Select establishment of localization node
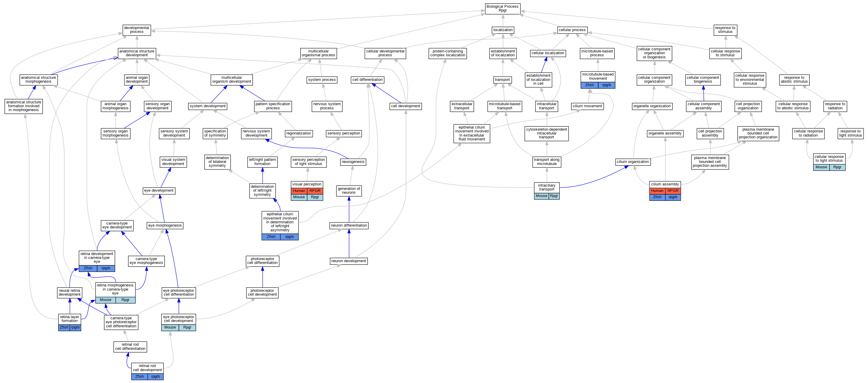868x383 pixels. pyautogui.click(x=503, y=53)
